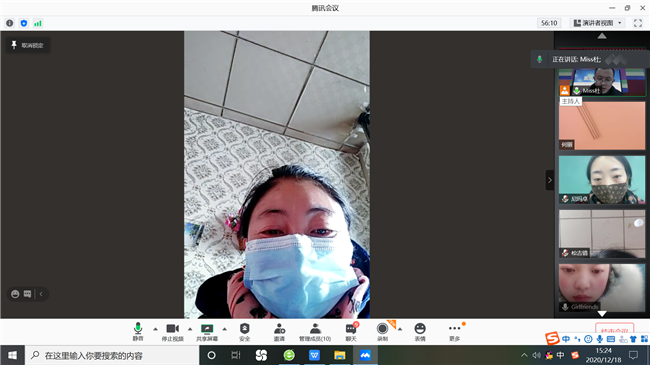Stop video with 停止视频 camera icon
650x365 pixels.
point(172,331)
